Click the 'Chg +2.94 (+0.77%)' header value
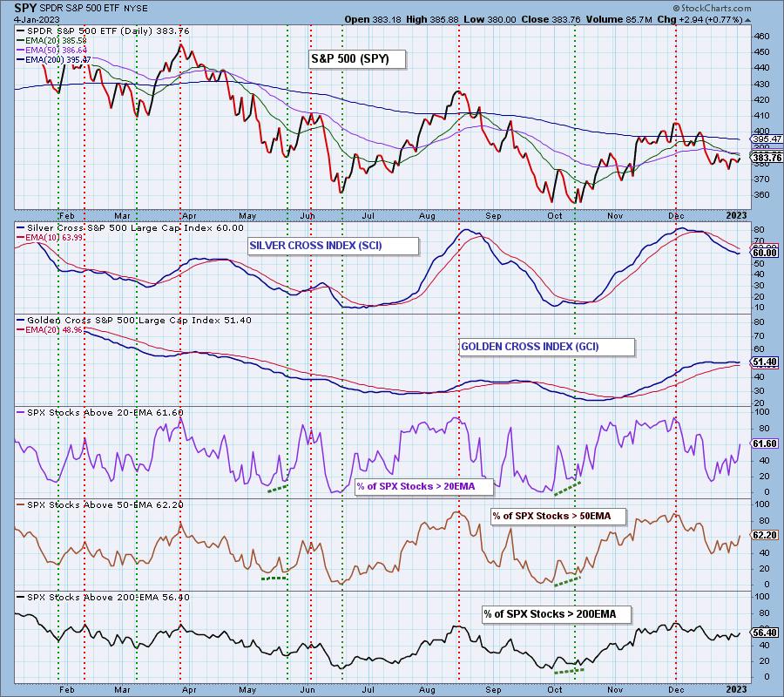The width and height of the screenshot is (784, 697). point(700,20)
